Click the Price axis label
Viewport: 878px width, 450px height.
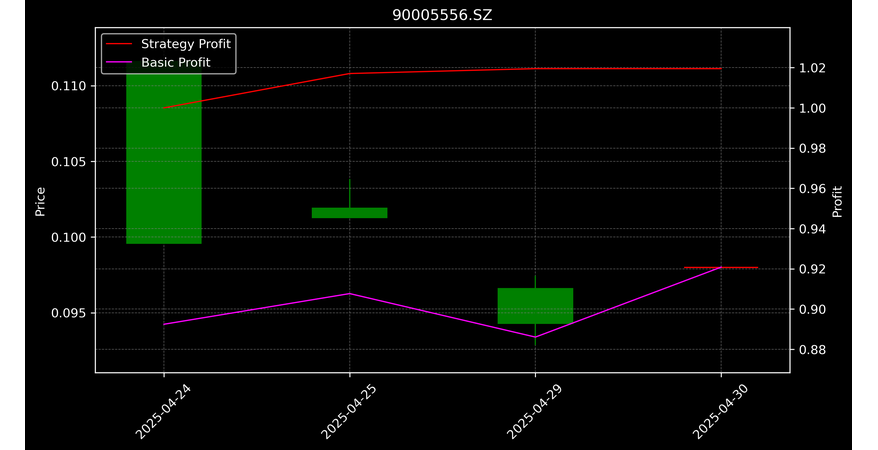point(40,201)
